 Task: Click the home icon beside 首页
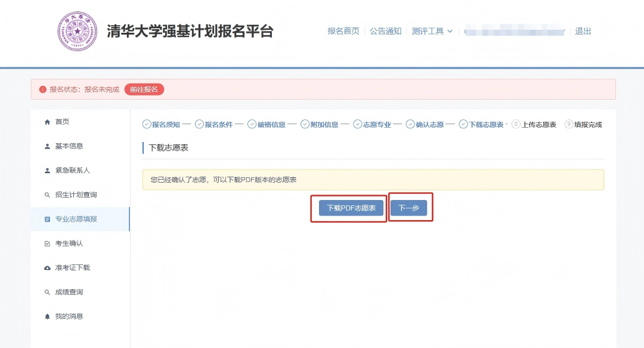pyautogui.click(x=47, y=122)
